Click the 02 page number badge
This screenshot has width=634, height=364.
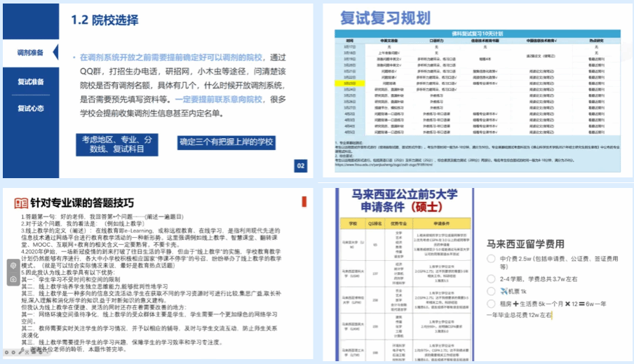click(301, 166)
